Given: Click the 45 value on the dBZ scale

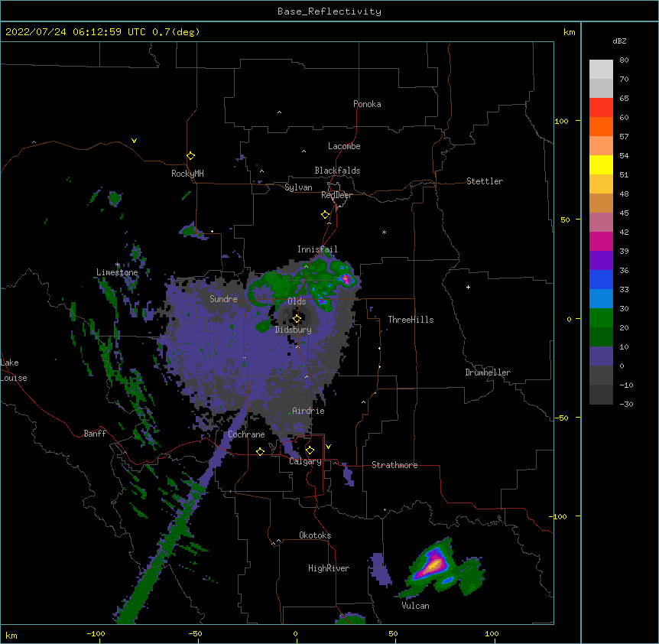Looking at the screenshot, I should coord(624,213).
